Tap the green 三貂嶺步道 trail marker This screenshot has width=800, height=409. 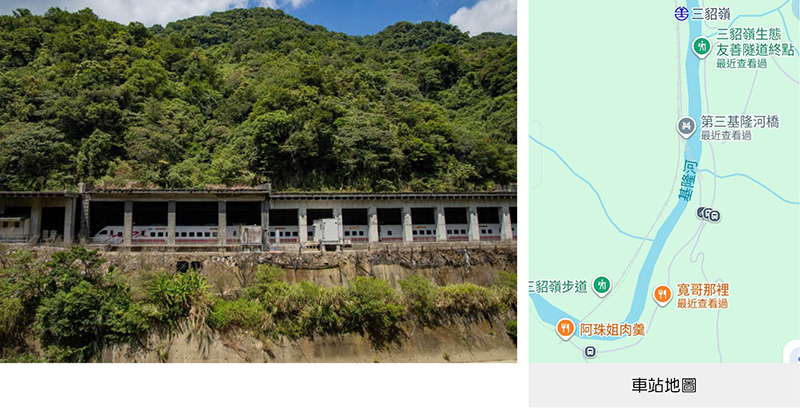[x=602, y=285]
